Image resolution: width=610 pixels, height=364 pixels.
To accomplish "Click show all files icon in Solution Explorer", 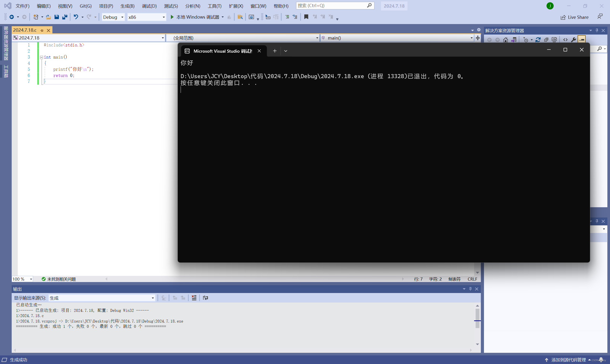I will [554, 40].
